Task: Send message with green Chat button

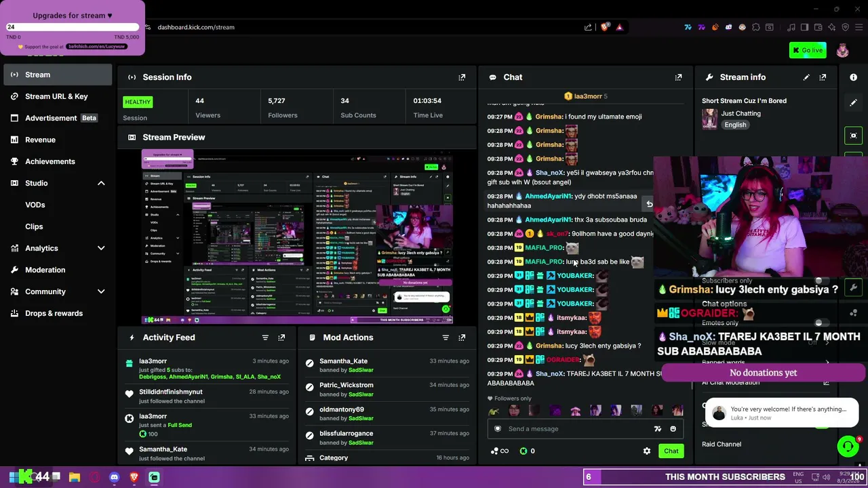Action: click(671, 451)
